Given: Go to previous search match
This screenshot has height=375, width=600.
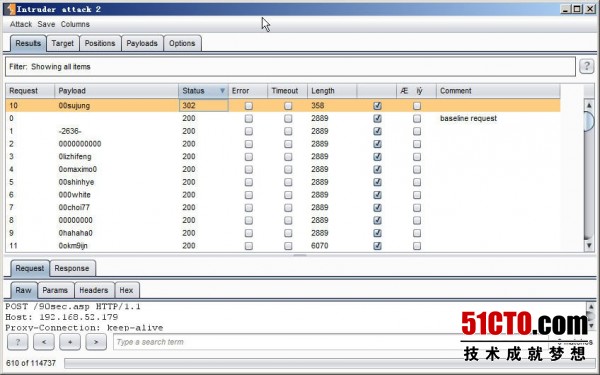Looking at the screenshot, I should pyautogui.click(x=44, y=342).
